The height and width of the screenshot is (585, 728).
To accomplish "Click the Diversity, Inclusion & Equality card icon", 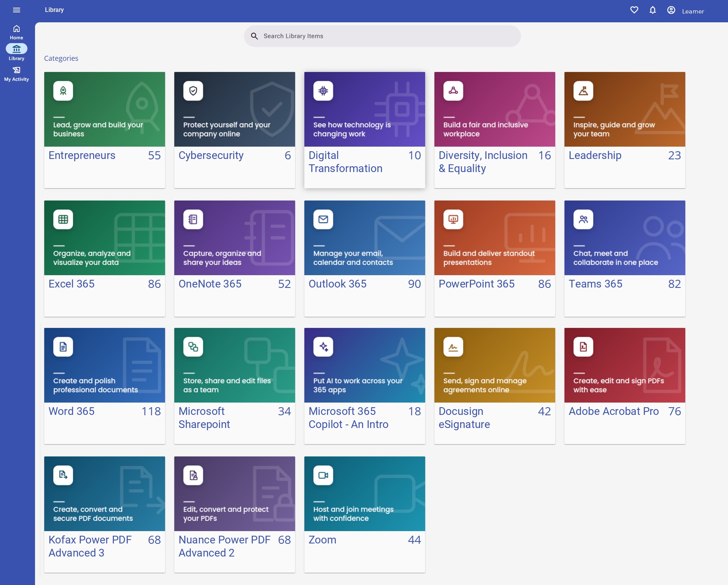I will coord(453,91).
